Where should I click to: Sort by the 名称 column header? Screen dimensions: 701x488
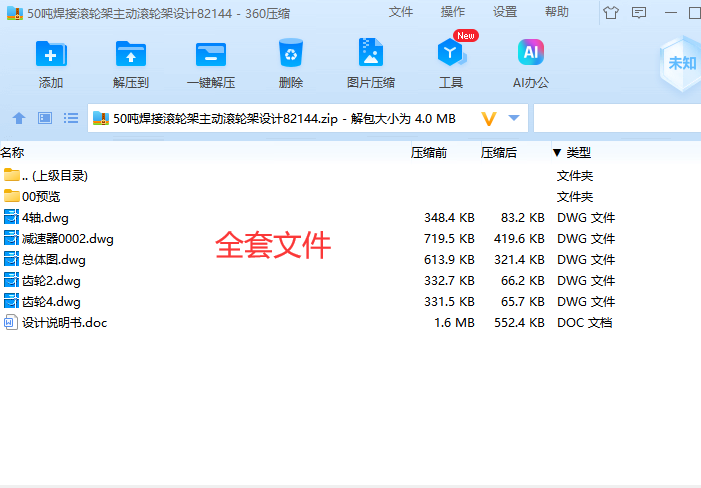pyautogui.click(x=12, y=153)
